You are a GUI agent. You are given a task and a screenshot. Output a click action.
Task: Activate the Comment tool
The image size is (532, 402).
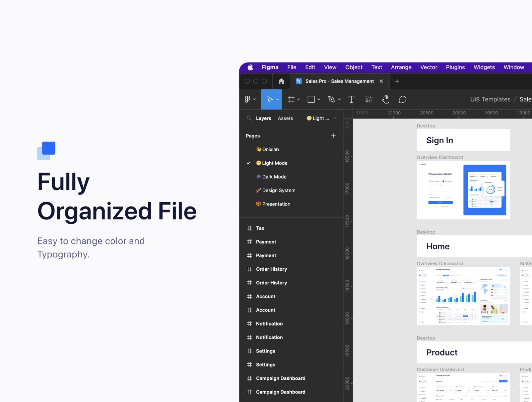point(402,99)
